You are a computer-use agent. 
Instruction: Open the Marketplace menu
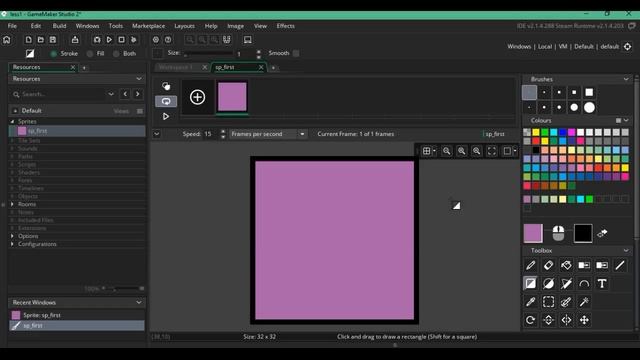pyautogui.click(x=149, y=26)
